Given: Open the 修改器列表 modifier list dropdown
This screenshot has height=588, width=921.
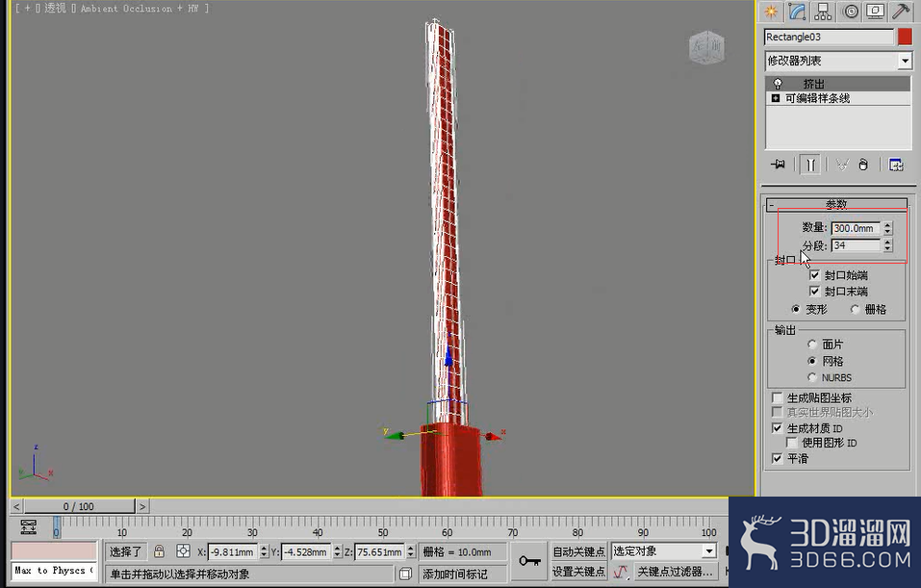Looking at the screenshot, I should (x=838, y=61).
